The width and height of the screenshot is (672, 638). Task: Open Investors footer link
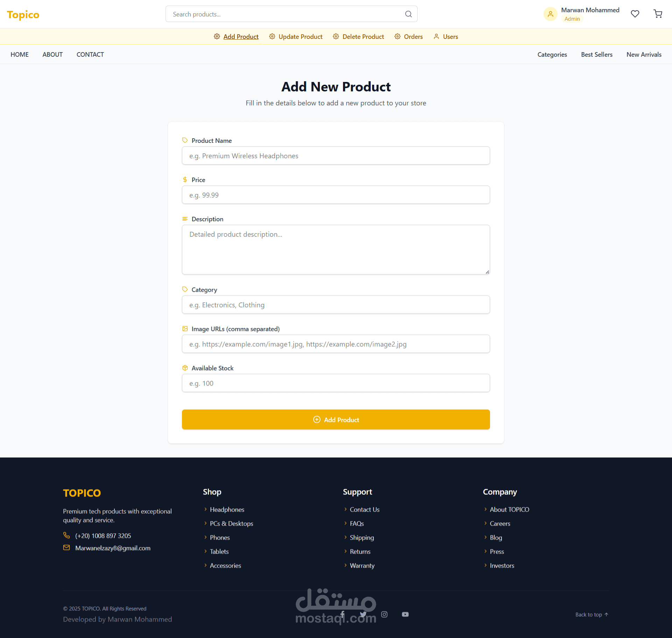tap(502, 566)
